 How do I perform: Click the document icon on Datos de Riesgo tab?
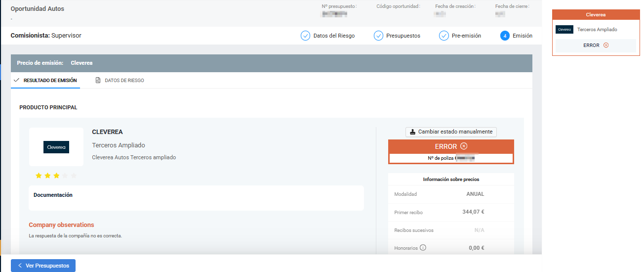tap(98, 80)
